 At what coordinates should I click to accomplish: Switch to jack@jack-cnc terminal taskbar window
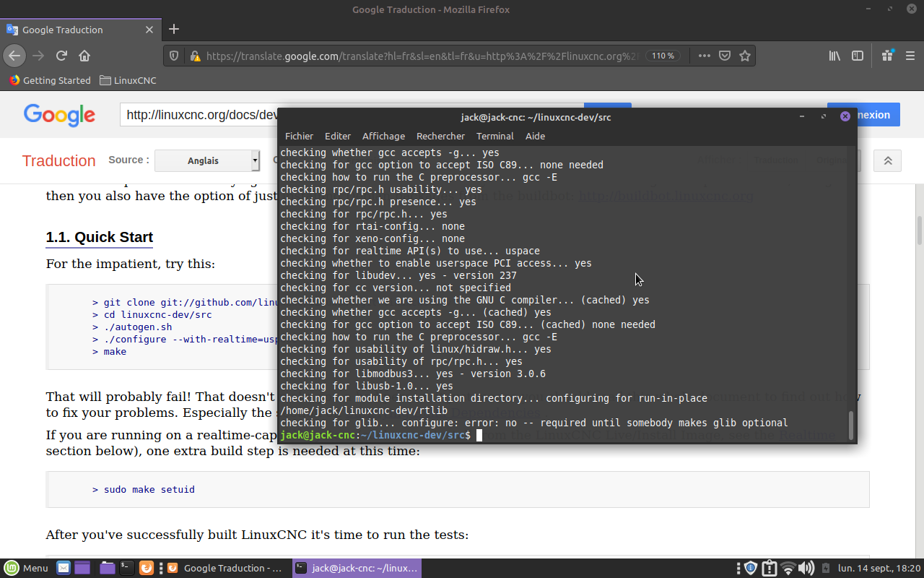[x=357, y=568]
